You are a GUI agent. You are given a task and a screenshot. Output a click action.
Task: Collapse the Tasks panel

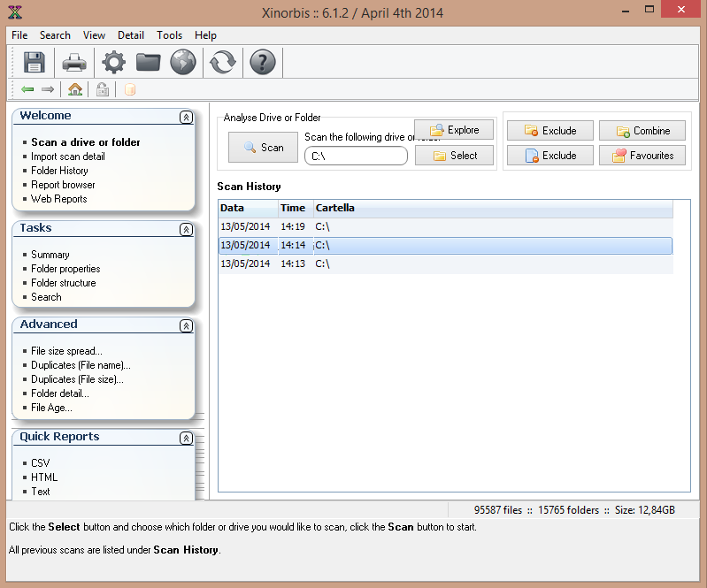click(186, 229)
